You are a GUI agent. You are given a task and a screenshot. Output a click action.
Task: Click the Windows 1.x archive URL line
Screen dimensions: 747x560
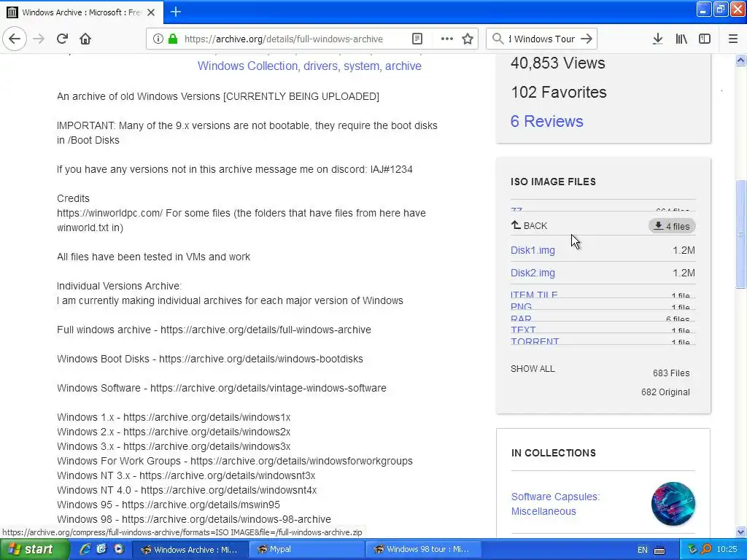174,417
